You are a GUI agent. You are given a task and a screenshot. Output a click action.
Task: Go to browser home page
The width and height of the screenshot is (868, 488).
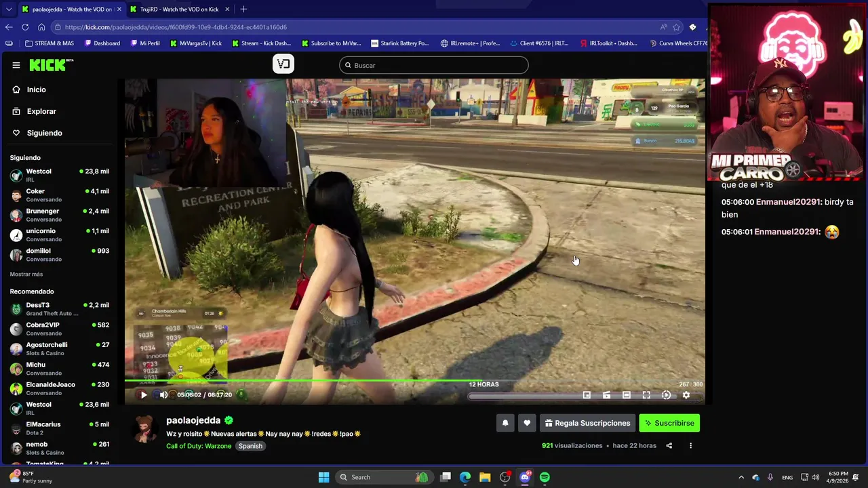pyautogui.click(x=41, y=27)
